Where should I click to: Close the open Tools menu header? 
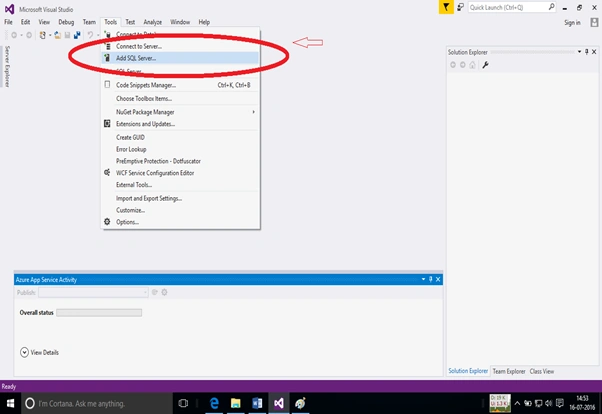tap(111, 22)
